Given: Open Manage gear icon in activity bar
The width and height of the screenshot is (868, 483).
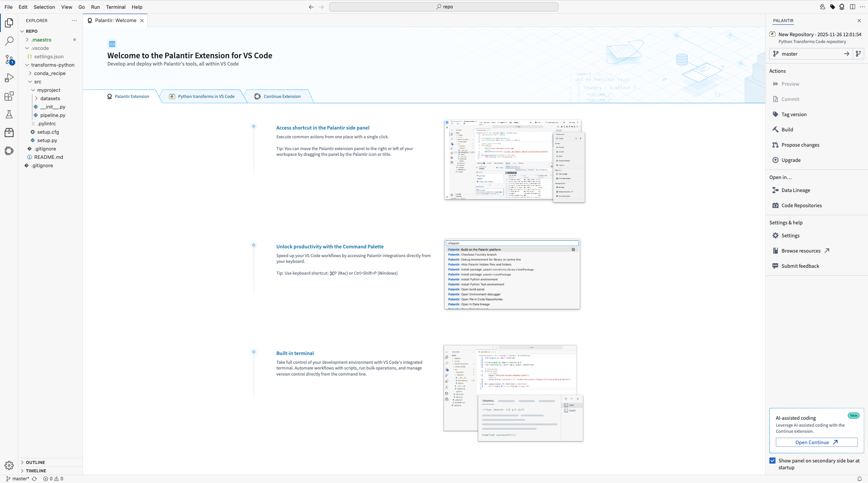Looking at the screenshot, I should point(9,465).
